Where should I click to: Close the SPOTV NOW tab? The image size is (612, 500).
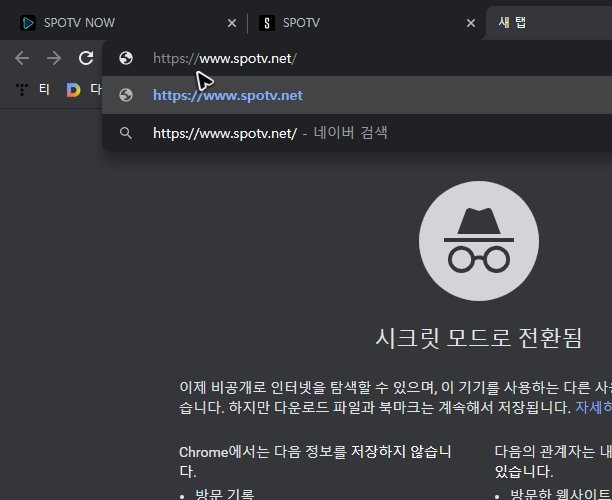232,23
